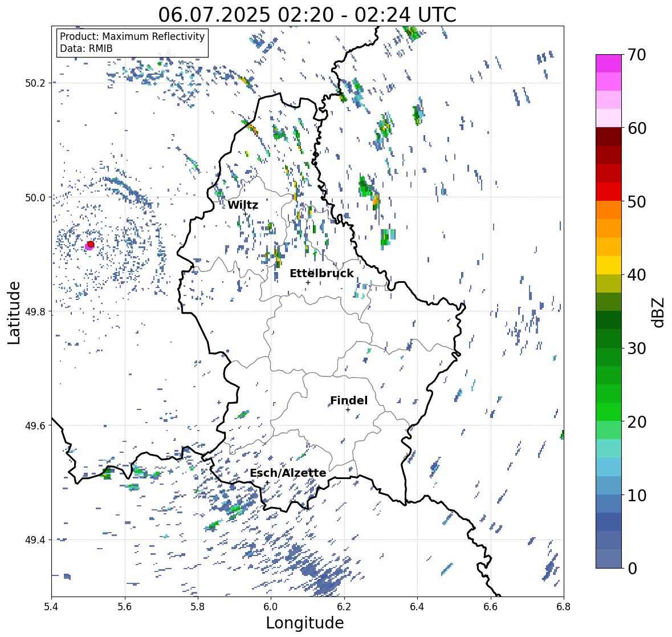Click the plus marker below Wiltz

click(245, 214)
